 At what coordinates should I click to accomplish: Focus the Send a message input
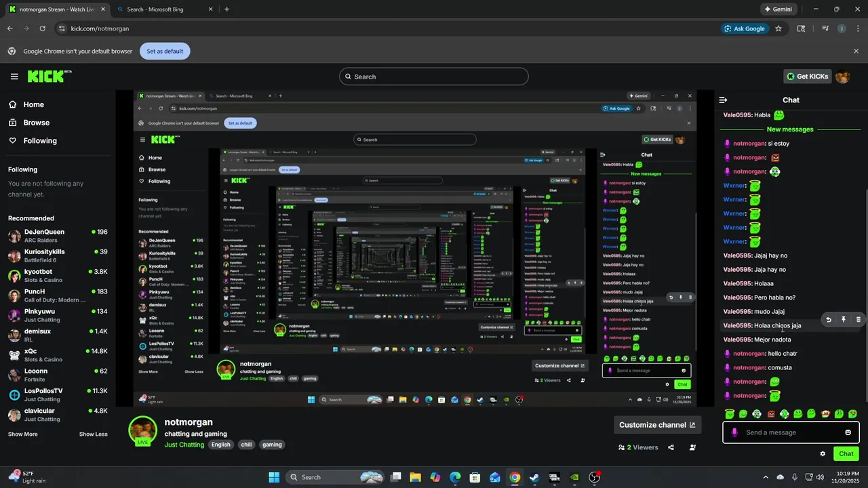coord(790,432)
